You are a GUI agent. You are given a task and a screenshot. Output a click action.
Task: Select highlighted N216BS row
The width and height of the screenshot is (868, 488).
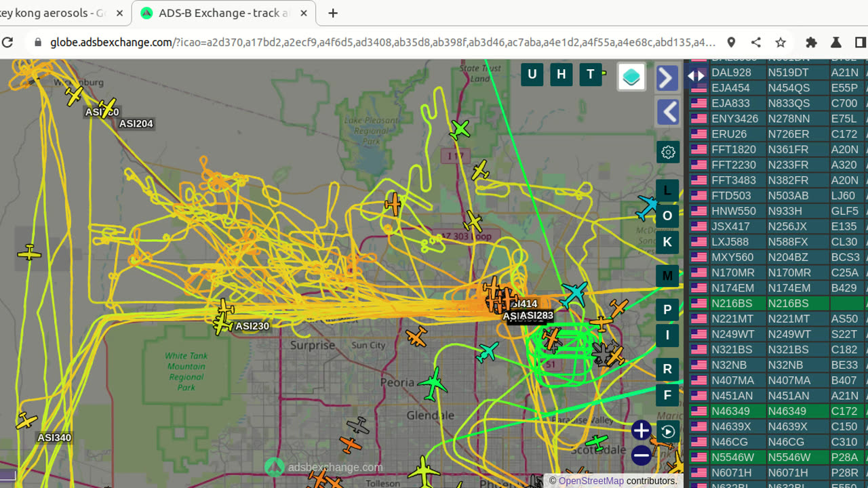778,303
